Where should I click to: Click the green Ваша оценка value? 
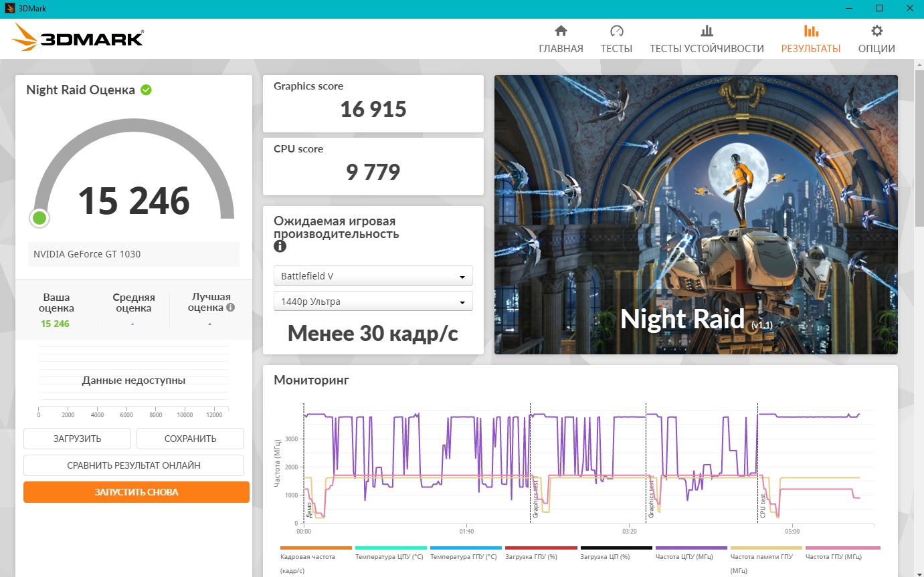tap(55, 324)
